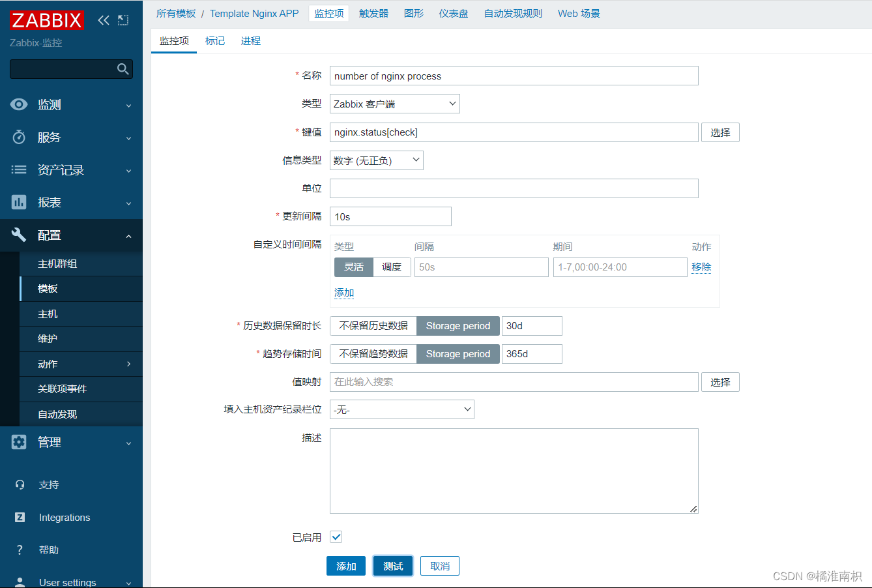The image size is (872, 588).
Task: Expand the User settings chevron
Action: pos(128,583)
